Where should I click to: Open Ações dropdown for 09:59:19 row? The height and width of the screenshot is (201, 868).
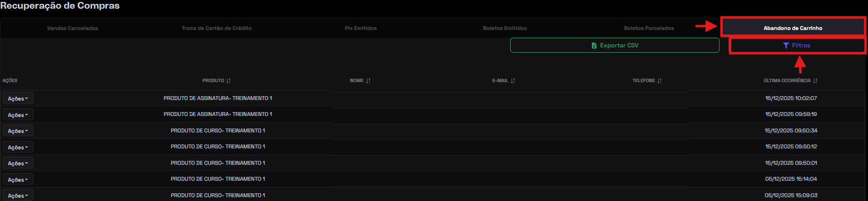18,115
